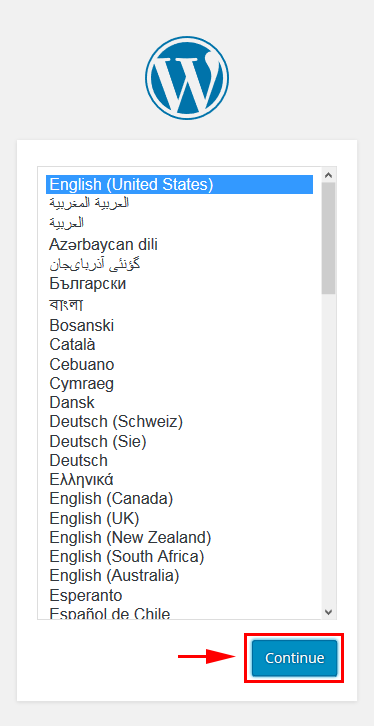This screenshot has width=374, height=726.
Task: Select Български language option
Action: [x=180, y=283]
